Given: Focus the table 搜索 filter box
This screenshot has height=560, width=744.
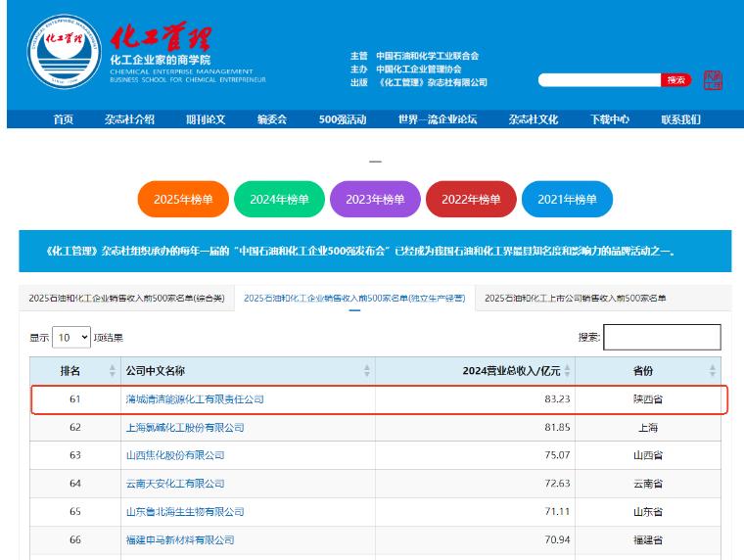Looking at the screenshot, I should 662,337.
